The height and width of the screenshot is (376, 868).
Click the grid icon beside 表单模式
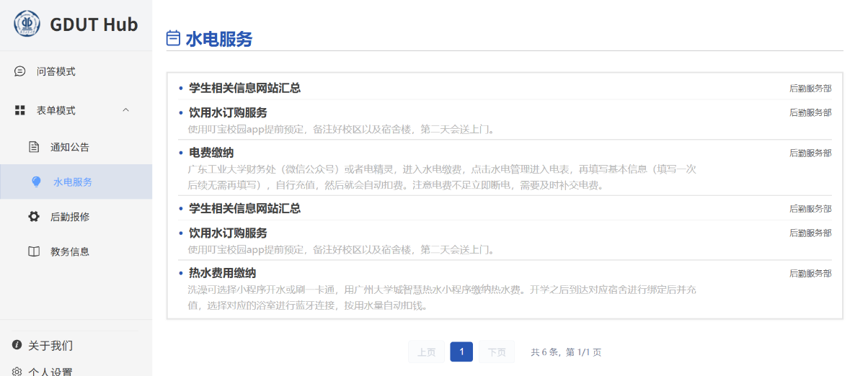click(20, 110)
